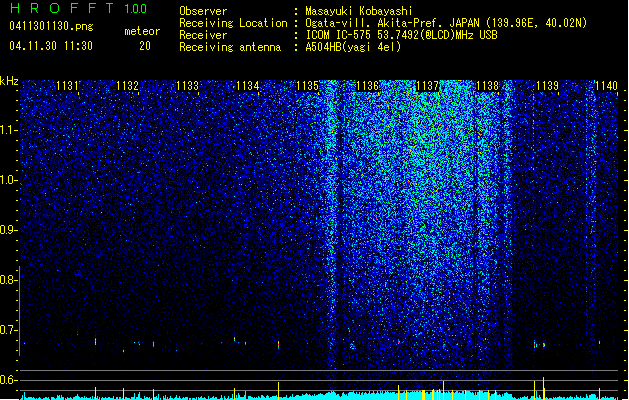Click the 1.0 kHz frequency tick label
This screenshot has width=629, height=400.
click(9, 180)
